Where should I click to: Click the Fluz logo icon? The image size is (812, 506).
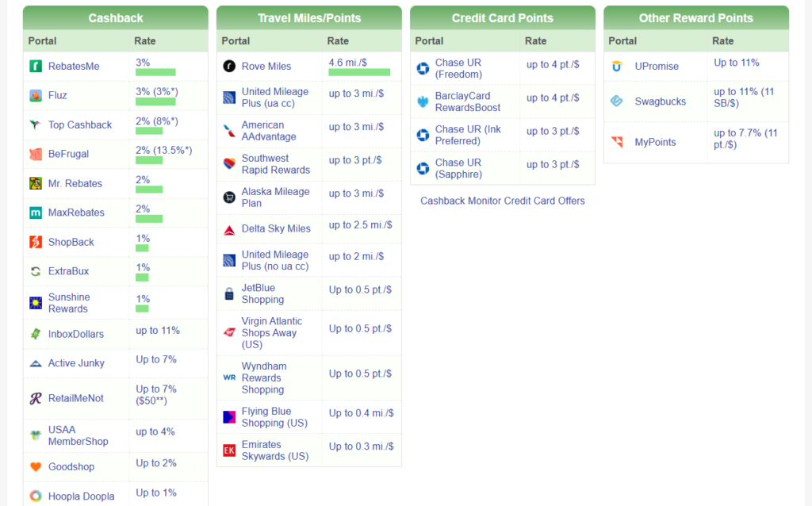36,96
